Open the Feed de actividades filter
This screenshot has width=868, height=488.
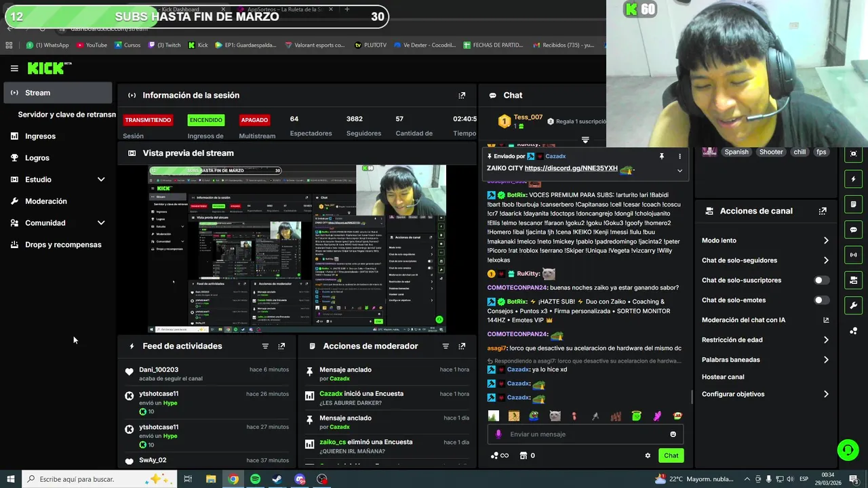click(x=265, y=346)
